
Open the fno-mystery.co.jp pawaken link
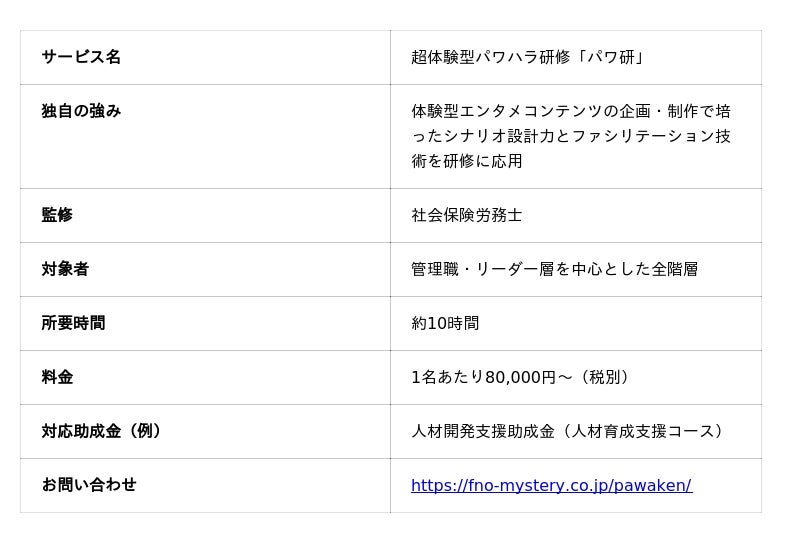pyautogui.click(x=551, y=486)
